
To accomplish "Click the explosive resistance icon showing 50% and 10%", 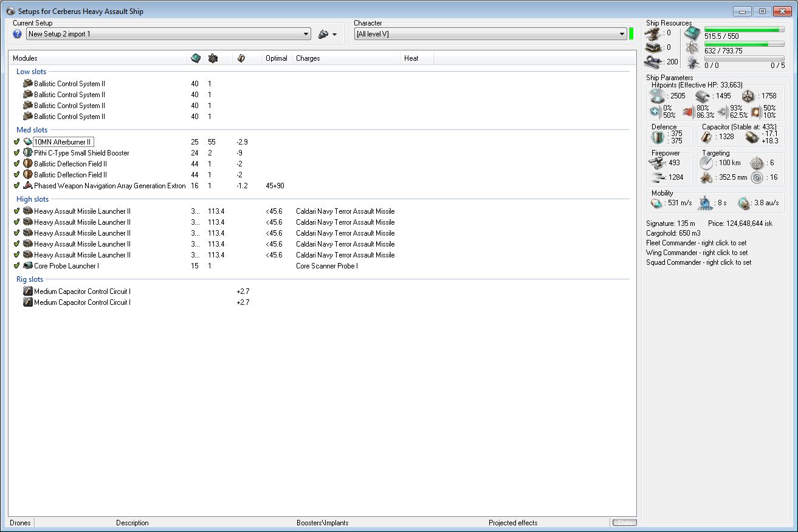I will click(756, 112).
